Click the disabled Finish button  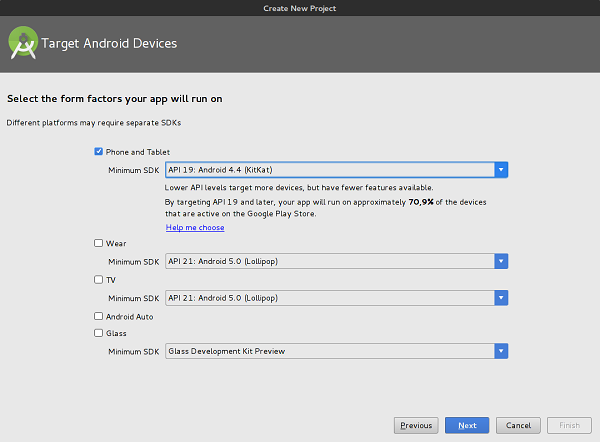coord(569,425)
